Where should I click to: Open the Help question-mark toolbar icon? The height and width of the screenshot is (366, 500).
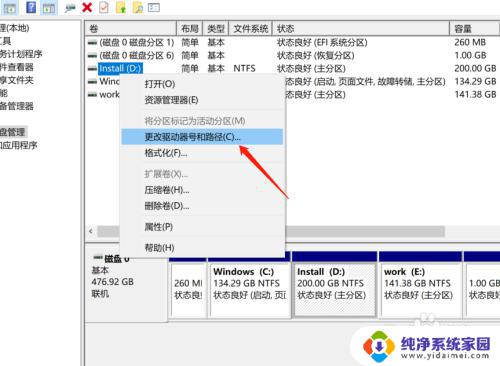click(x=31, y=7)
